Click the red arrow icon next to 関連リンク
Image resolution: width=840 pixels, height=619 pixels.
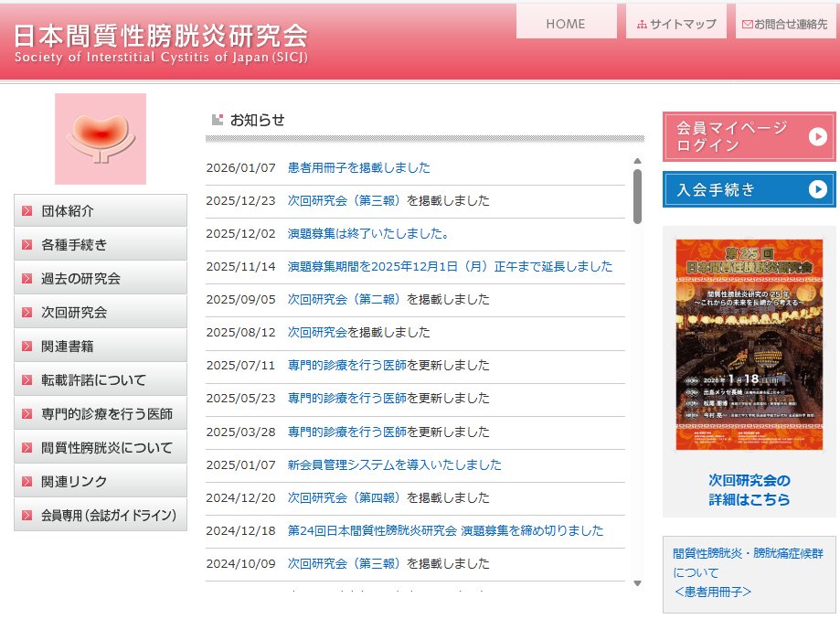[27, 481]
